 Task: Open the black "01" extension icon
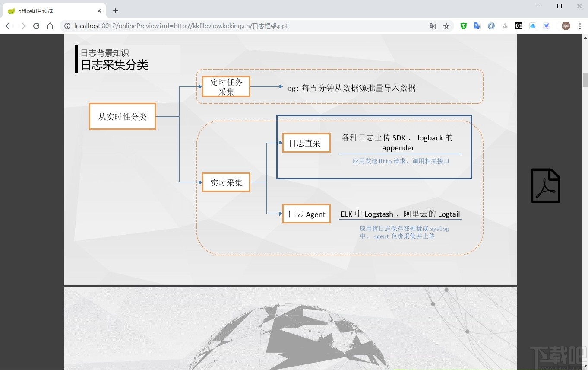tap(518, 26)
